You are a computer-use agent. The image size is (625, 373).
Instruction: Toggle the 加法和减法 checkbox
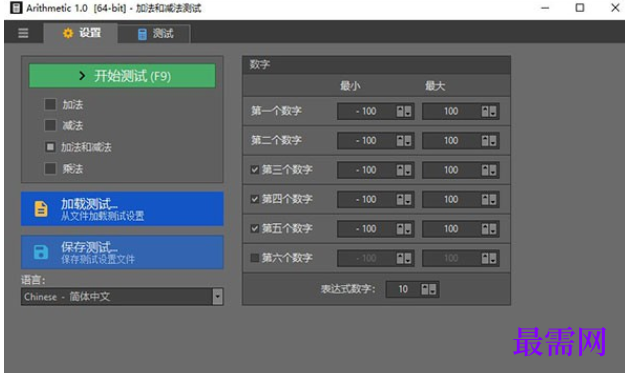(x=50, y=147)
